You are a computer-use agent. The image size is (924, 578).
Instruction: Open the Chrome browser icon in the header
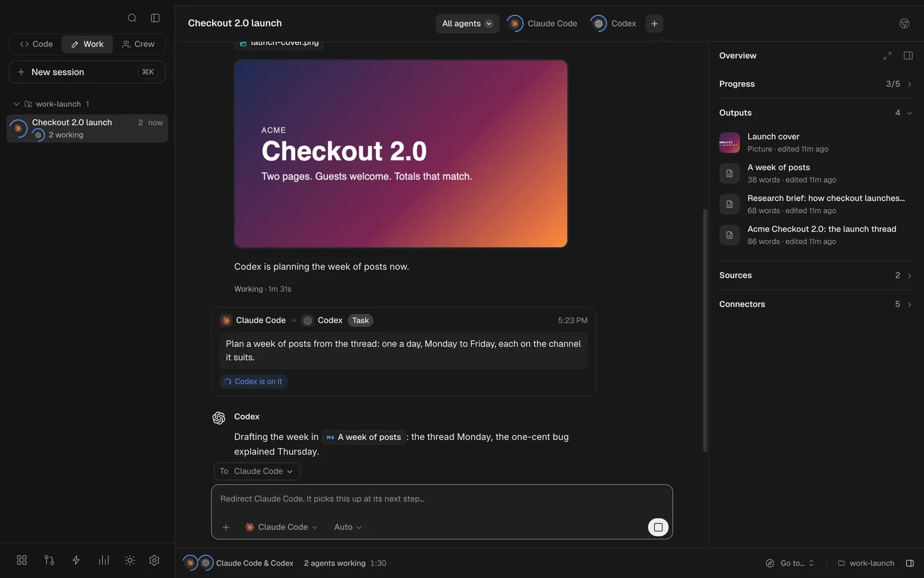[x=904, y=24]
